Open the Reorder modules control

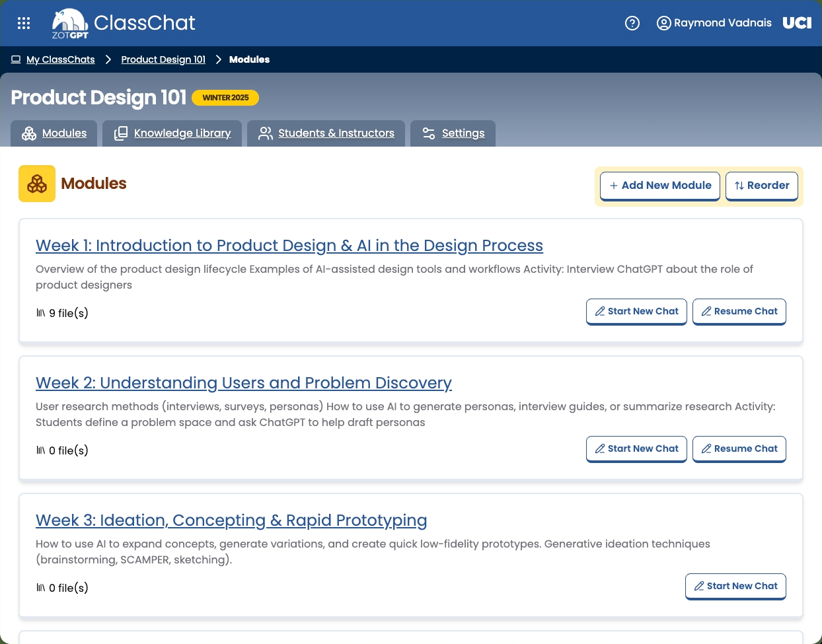762,186
